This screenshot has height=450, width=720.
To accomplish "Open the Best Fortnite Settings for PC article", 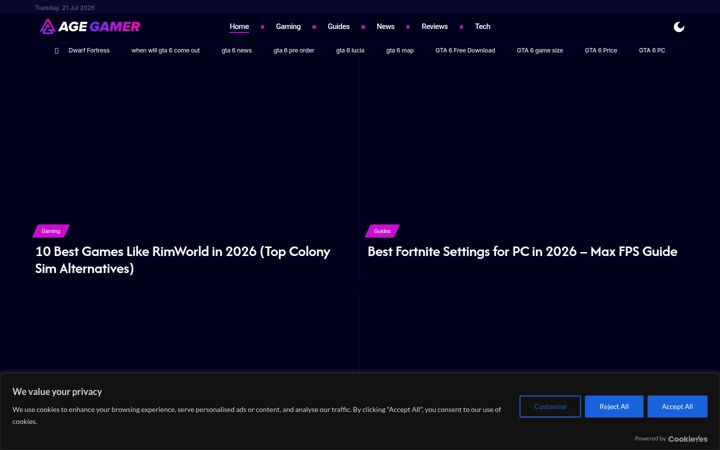I will point(522,252).
